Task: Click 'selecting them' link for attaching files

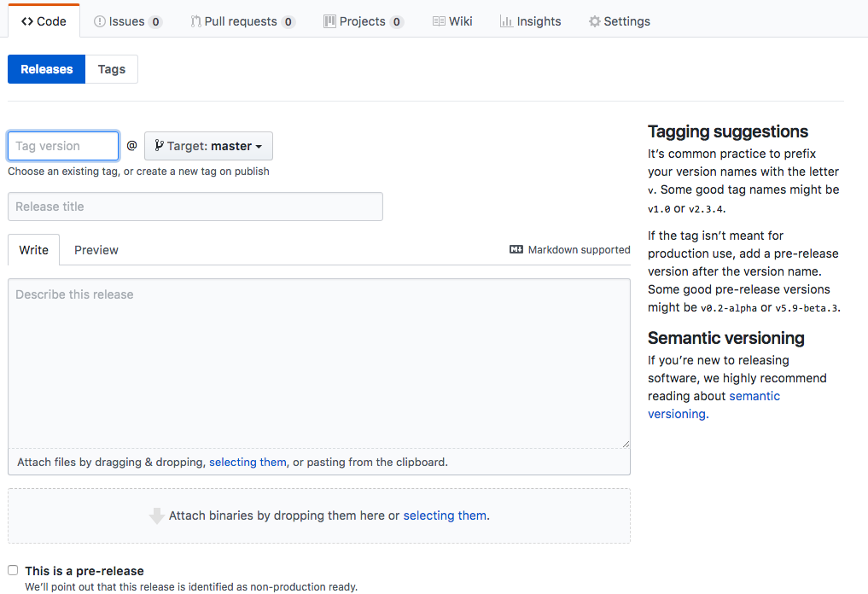Action: click(x=248, y=463)
